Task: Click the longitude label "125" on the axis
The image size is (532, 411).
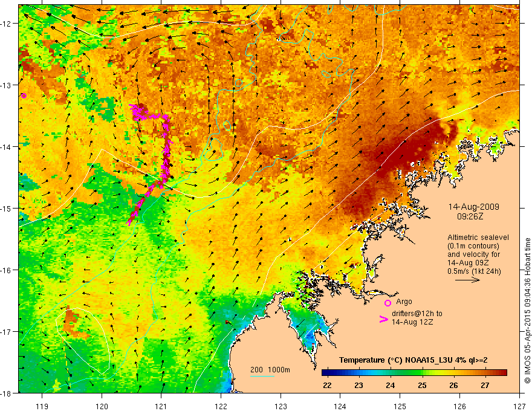Action: (x=400, y=406)
